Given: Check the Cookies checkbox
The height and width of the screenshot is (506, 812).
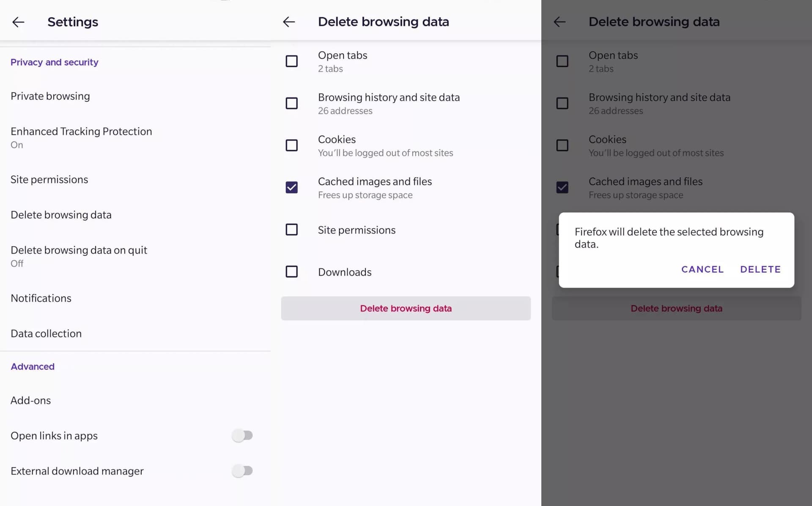Looking at the screenshot, I should pos(291,145).
